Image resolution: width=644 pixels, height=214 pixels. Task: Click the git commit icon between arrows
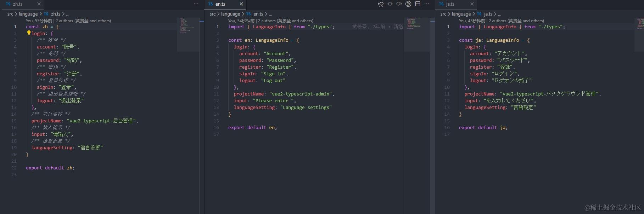pos(390,4)
